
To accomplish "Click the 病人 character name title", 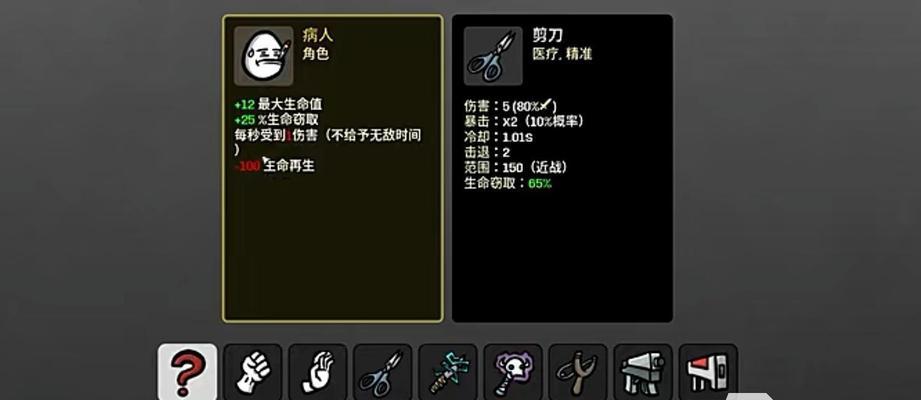I will point(318,35).
